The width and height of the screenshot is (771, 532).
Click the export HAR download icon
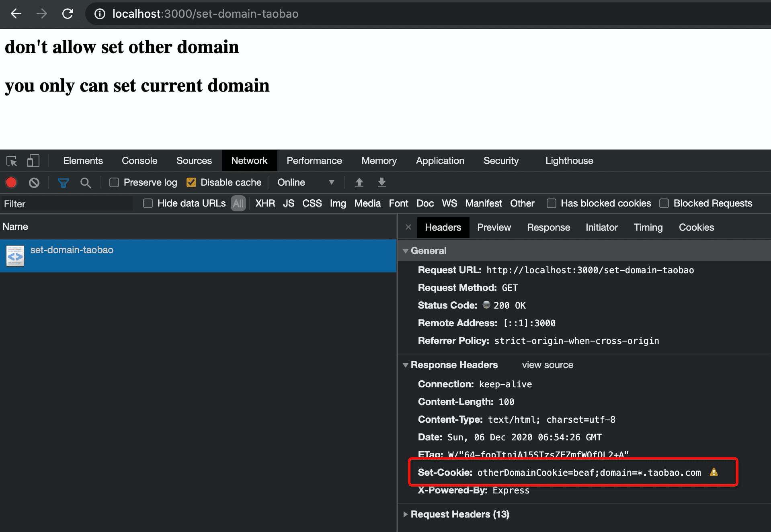pyautogui.click(x=381, y=183)
